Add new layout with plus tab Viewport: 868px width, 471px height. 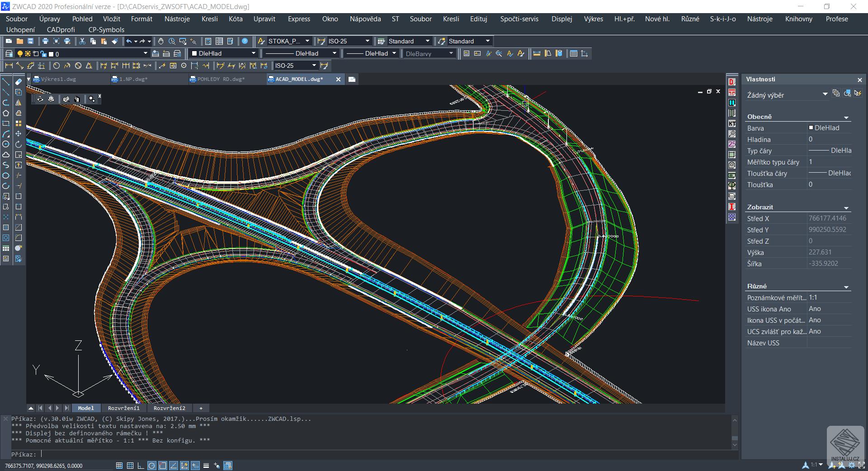tap(201, 408)
